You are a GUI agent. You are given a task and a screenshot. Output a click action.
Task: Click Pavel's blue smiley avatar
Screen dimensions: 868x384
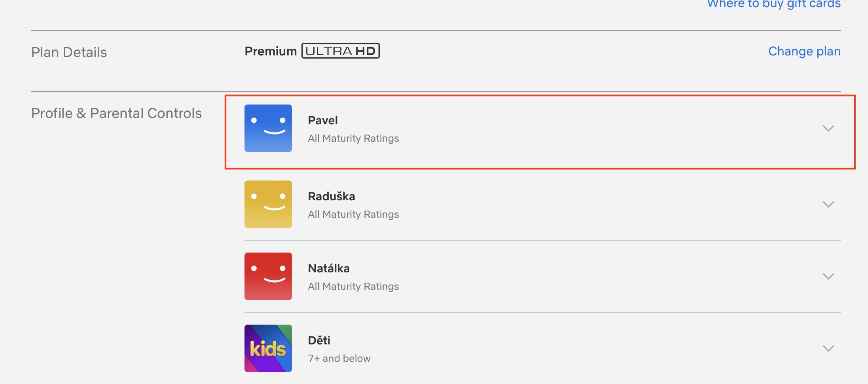coord(268,128)
